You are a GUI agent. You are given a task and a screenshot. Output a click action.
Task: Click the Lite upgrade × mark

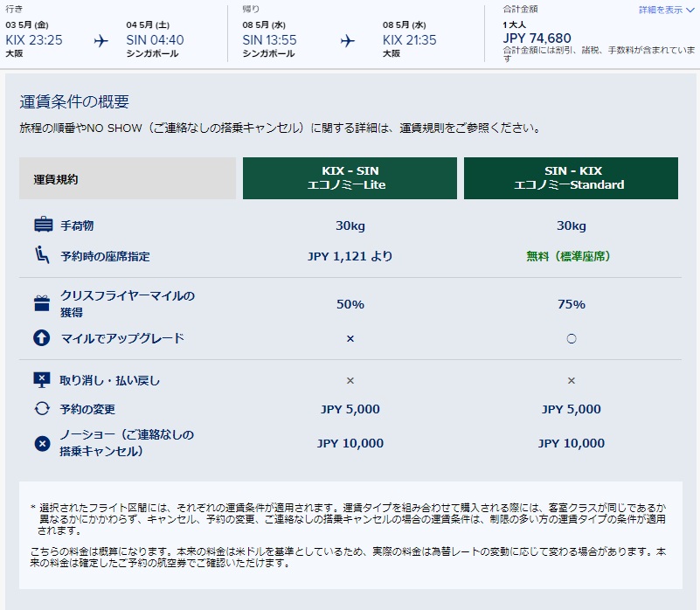(x=350, y=338)
